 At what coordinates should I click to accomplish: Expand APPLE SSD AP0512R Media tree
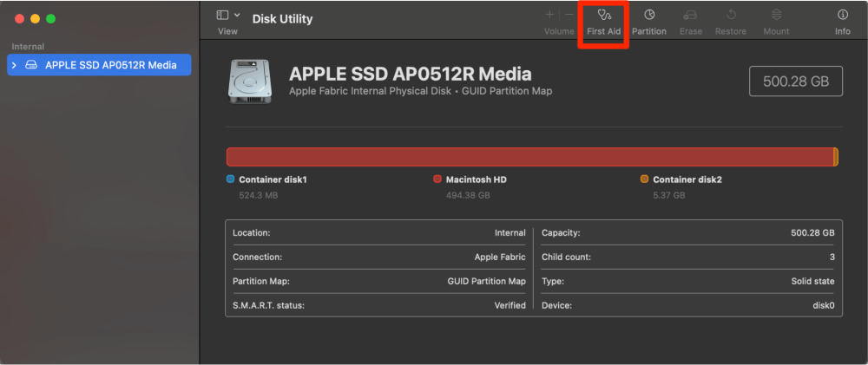(x=15, y=65)
